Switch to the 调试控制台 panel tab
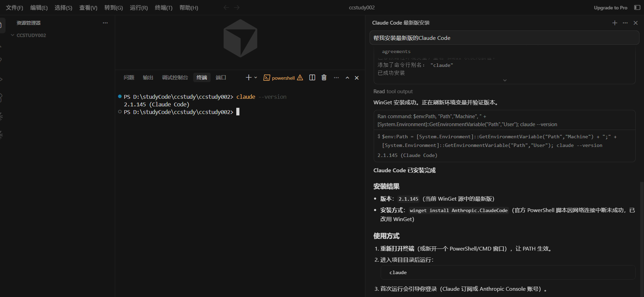The height and width of the screenshot is (297, 644). pyautogui.click(x=175, y=78)
